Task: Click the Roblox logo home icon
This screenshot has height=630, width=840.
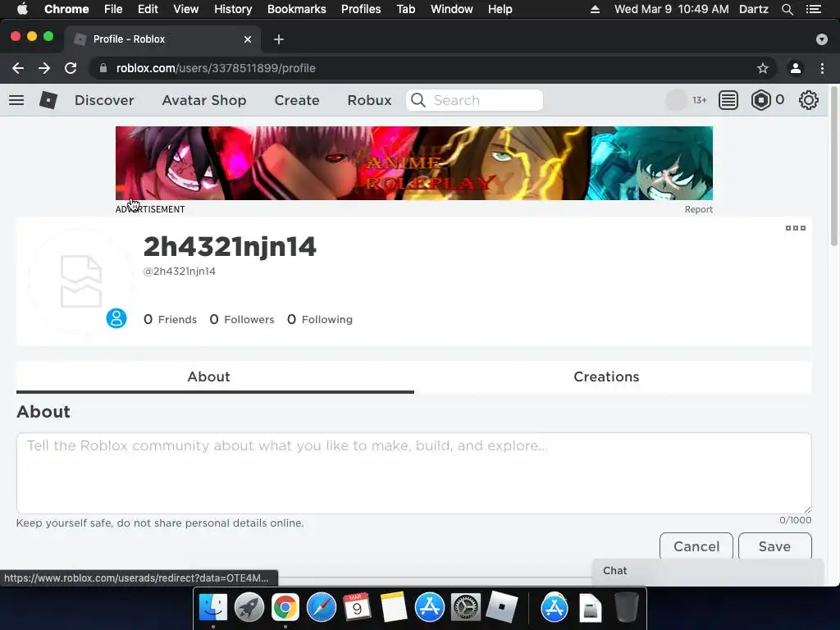Action: [48, 100]
